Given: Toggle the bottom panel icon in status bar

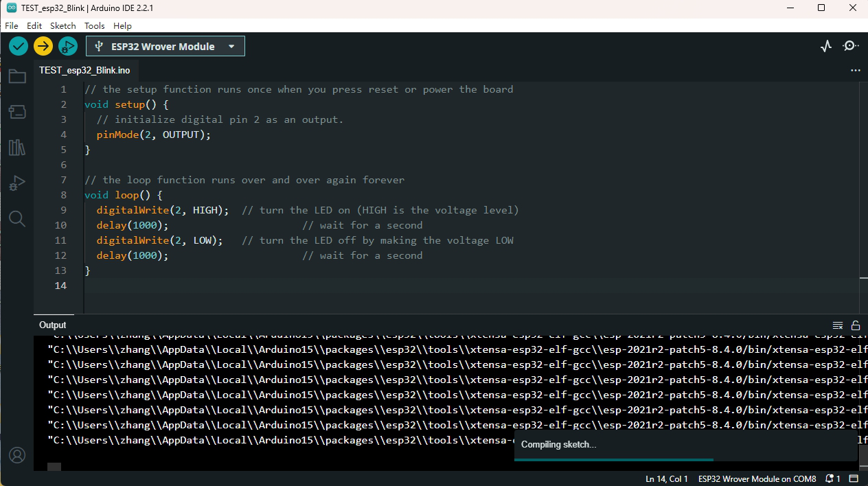Looking at the screenshot, I should [854, 478].
